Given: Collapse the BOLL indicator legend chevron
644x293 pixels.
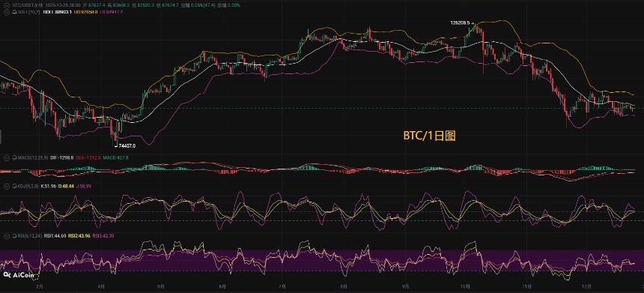Looking at the screenshot, I should click(7, 12).
